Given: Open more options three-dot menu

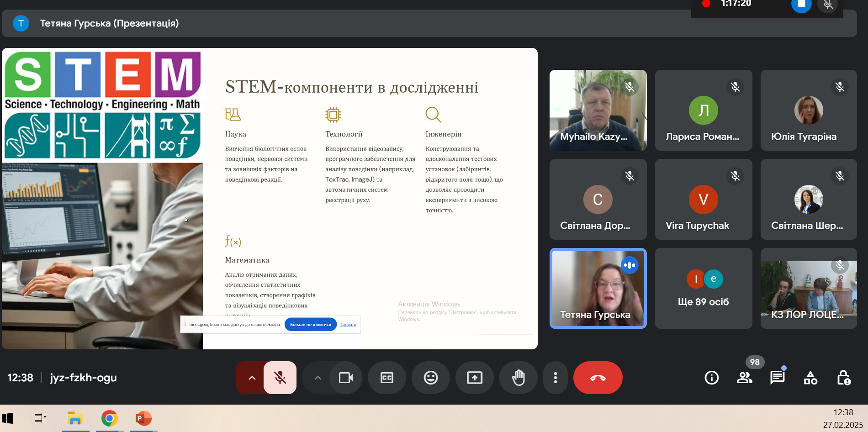Looking at the screenshot, I should click(x=555, y=378).
